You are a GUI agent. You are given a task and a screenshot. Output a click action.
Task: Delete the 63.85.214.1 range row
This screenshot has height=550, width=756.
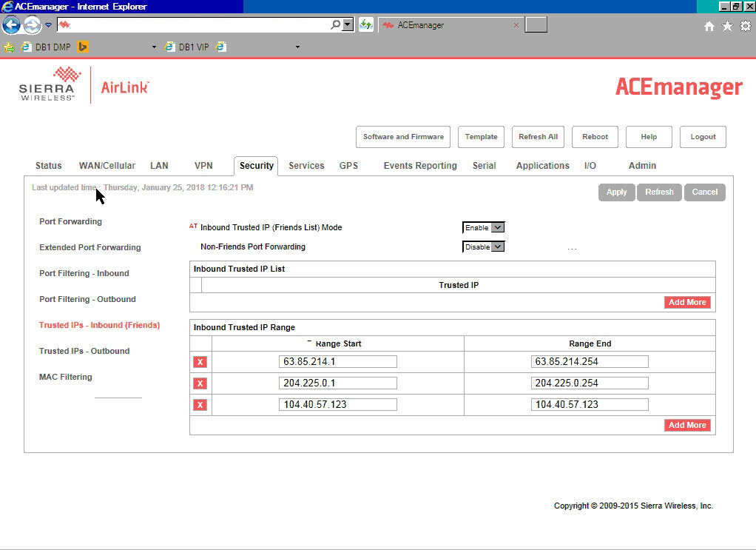[x=200, y=362]
